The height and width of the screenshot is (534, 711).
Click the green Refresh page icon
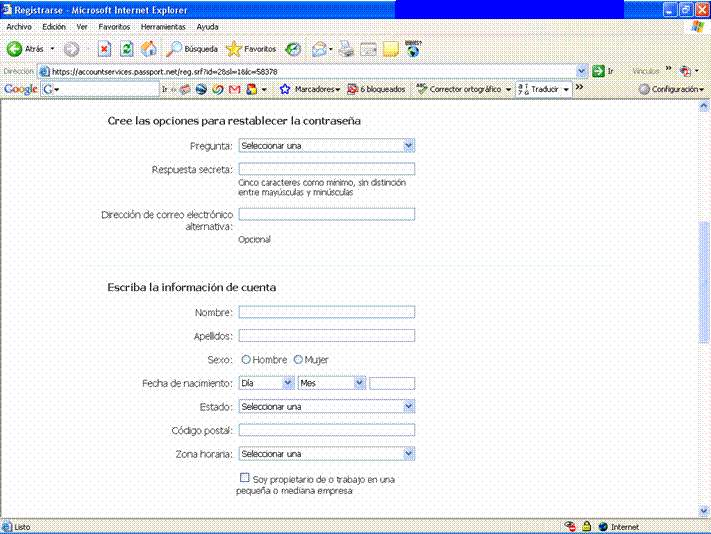pos(127,48)
